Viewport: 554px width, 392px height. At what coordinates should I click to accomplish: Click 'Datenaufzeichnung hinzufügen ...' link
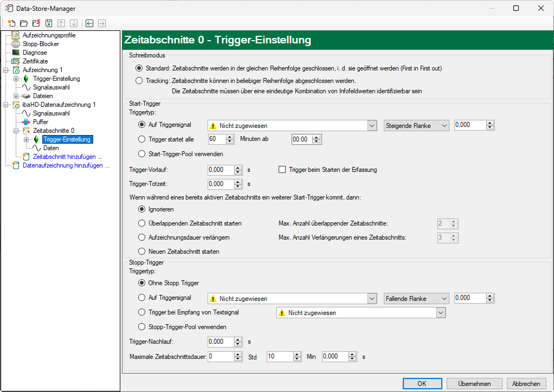pyautogui.click(x=66, y=165)
